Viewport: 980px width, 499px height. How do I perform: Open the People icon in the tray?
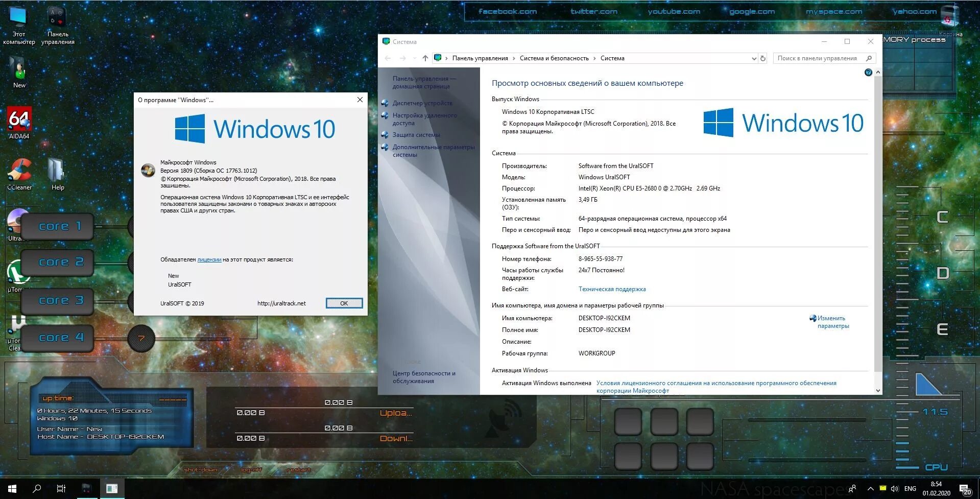click(x=852, y=489)
